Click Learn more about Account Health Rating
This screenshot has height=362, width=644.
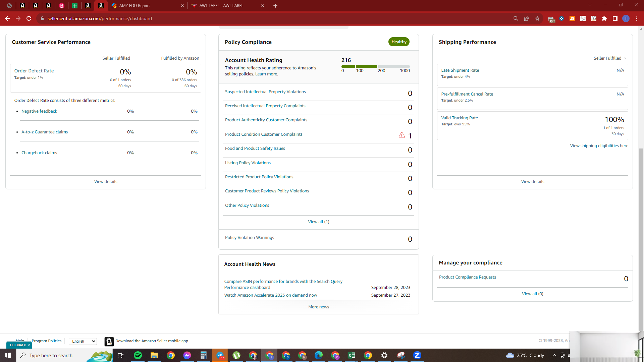click(266, 74)
